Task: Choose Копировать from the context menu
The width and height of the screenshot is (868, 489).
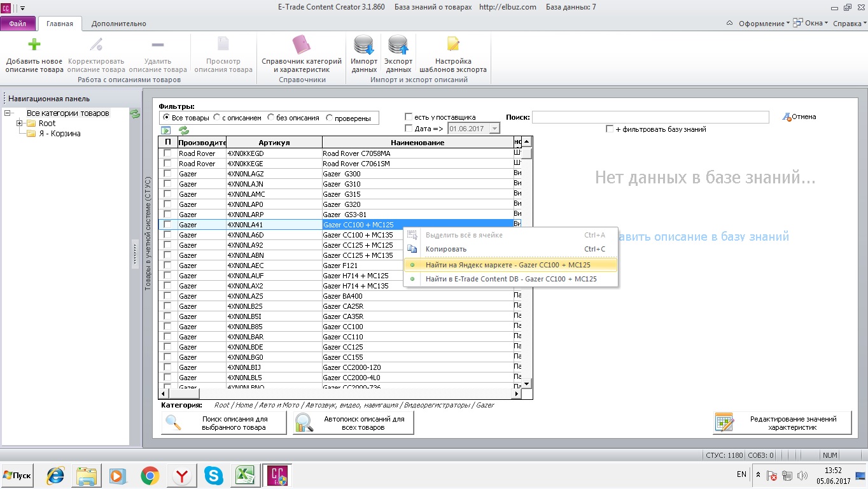Action: [x=510, y=249]
